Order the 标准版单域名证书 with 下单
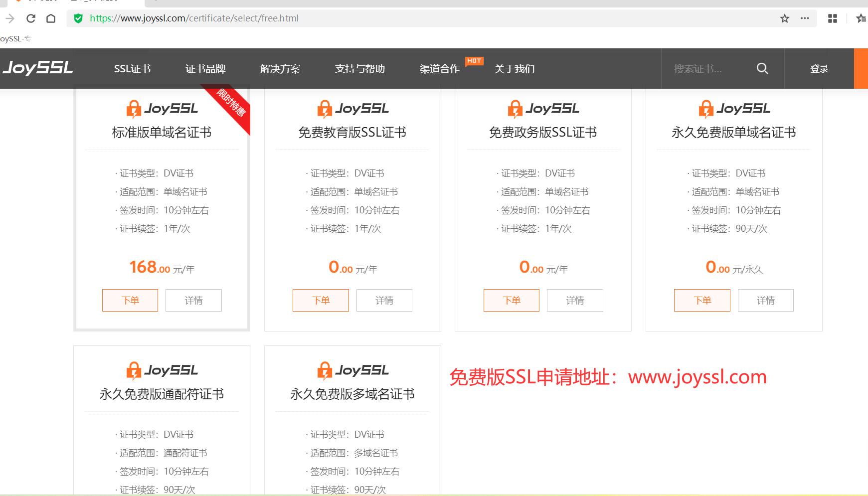This screenshot has width=868, height=496. coord(130,300)
